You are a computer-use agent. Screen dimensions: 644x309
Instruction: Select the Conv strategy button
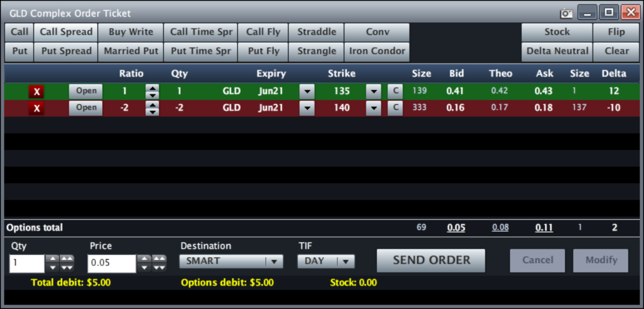(377, 32)
